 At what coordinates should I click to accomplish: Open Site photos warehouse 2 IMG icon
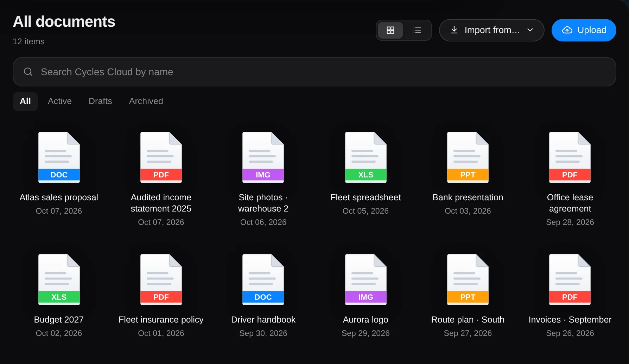[x=263, y=157]
